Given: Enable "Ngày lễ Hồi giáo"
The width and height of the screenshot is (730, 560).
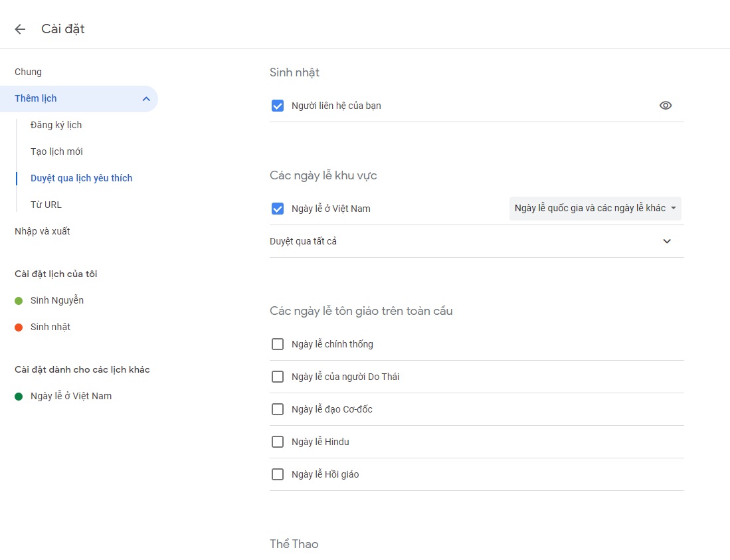Looking at the screenshot, I should (x=277, y=474).
